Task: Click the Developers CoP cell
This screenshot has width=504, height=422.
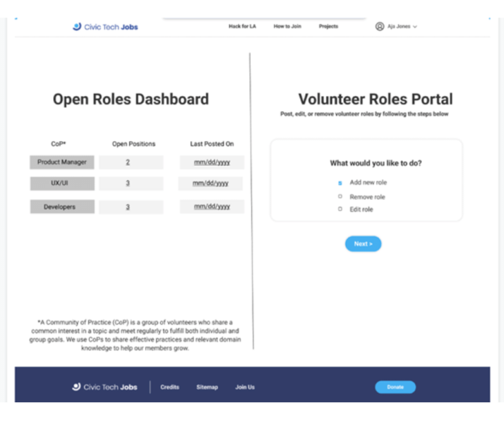Action: click(x=62, y=207)
